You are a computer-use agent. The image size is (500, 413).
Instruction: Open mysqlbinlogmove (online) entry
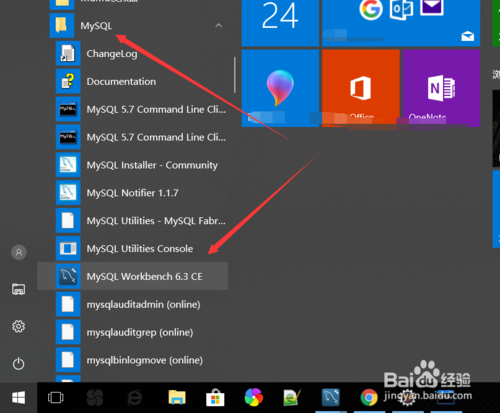pyautogui.click(x=145, y=360)
